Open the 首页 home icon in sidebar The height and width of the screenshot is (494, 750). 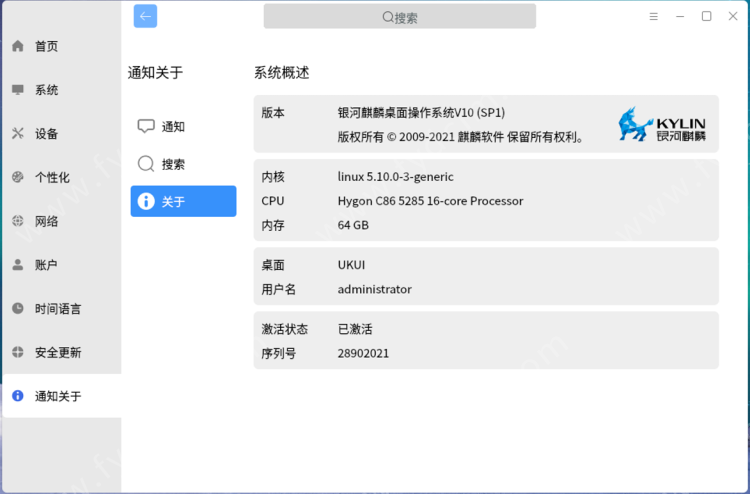click(18, 46)
